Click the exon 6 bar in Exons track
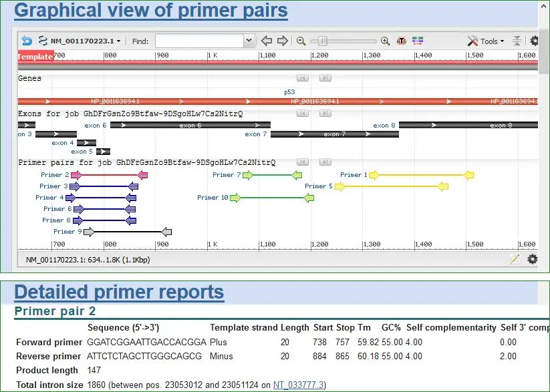 (190, 125)
